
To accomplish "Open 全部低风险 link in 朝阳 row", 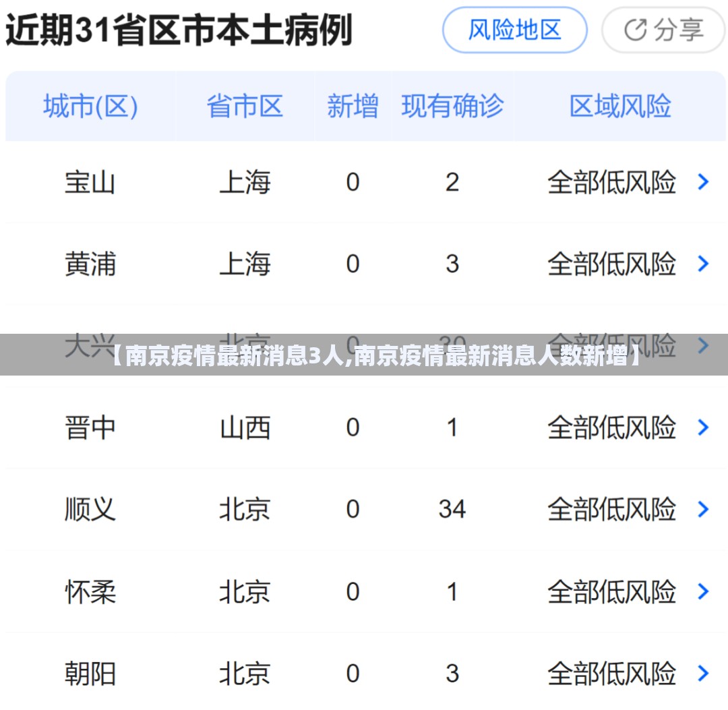I will click(x=611, y=674).
